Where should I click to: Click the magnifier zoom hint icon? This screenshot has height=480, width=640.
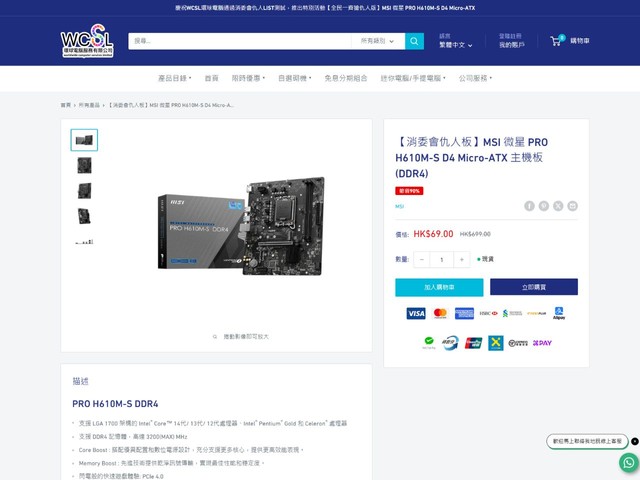pos(215,337)
